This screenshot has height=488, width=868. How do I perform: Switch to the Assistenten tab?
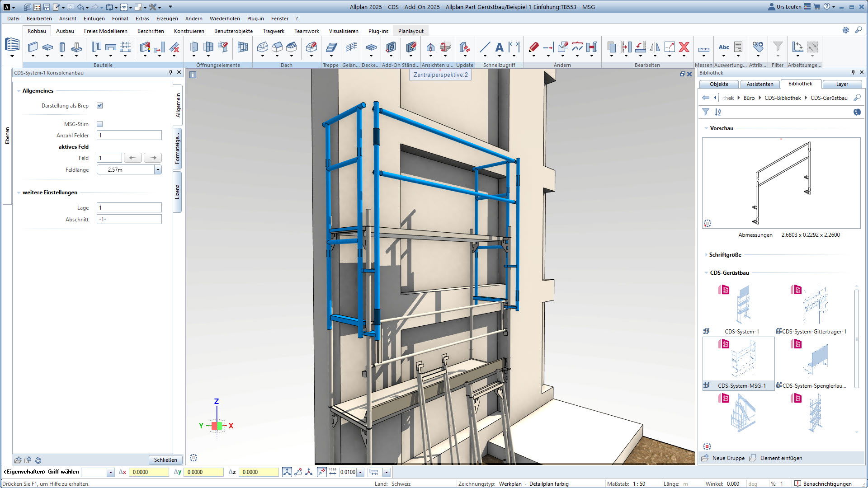click(759, 84)
